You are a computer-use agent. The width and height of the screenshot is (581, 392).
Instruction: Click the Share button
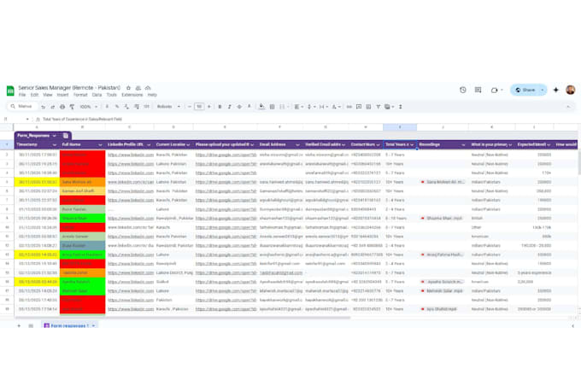525,90
